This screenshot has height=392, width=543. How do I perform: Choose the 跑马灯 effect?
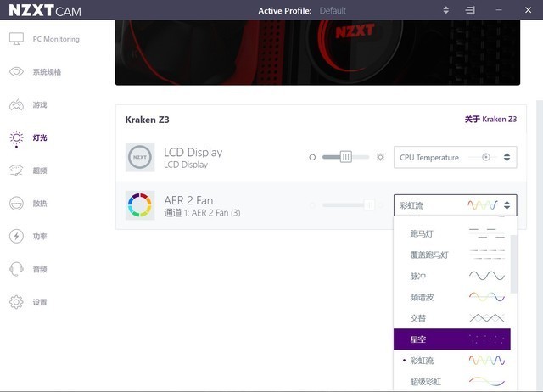[452, 233]
